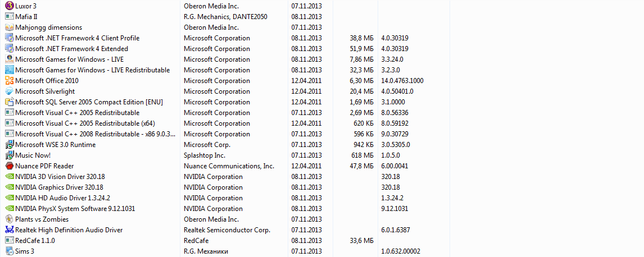644x257 pixels.
Task: Select NVIDIA HD Audio Driver 1.3.24.2 row
Action: point(62,198)
